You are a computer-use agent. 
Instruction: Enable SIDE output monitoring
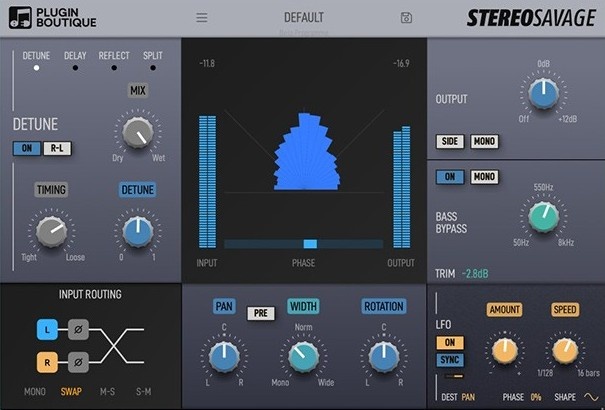450,142
